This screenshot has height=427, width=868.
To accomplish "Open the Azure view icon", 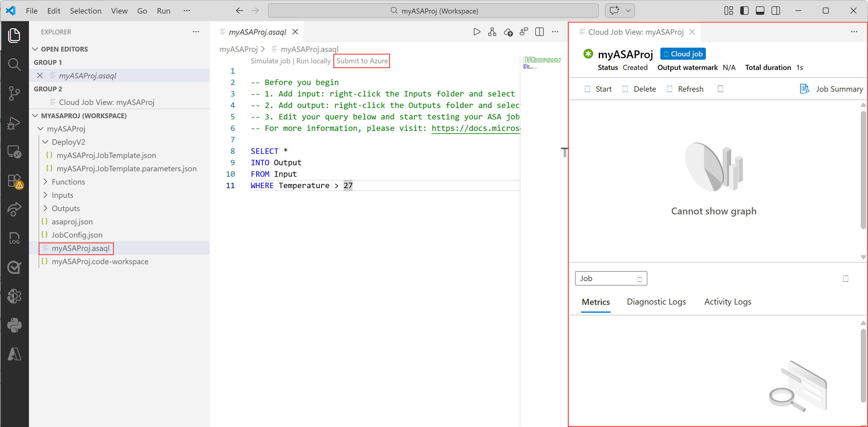I will 14,354.
